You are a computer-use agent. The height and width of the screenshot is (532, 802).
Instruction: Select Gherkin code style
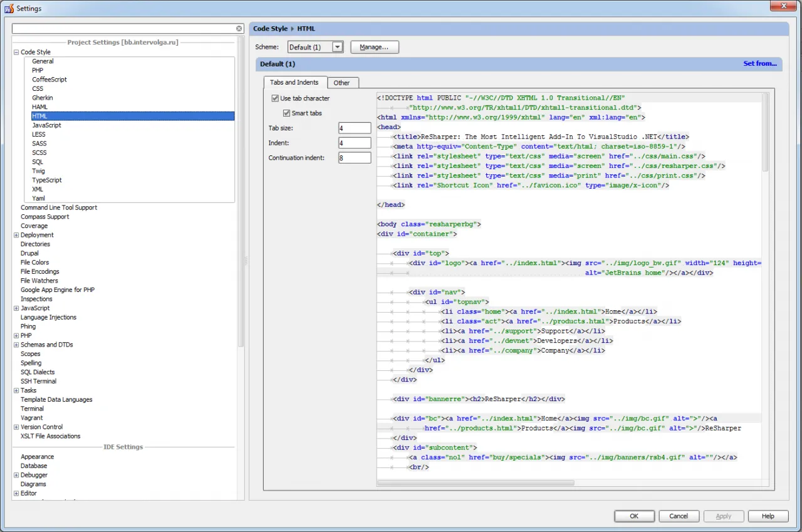(43, 98)
